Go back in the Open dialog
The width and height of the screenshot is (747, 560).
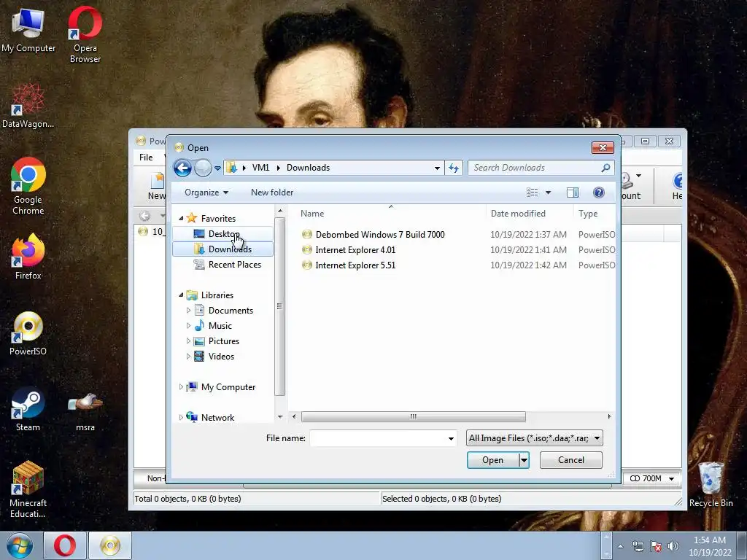click(182, 168)
